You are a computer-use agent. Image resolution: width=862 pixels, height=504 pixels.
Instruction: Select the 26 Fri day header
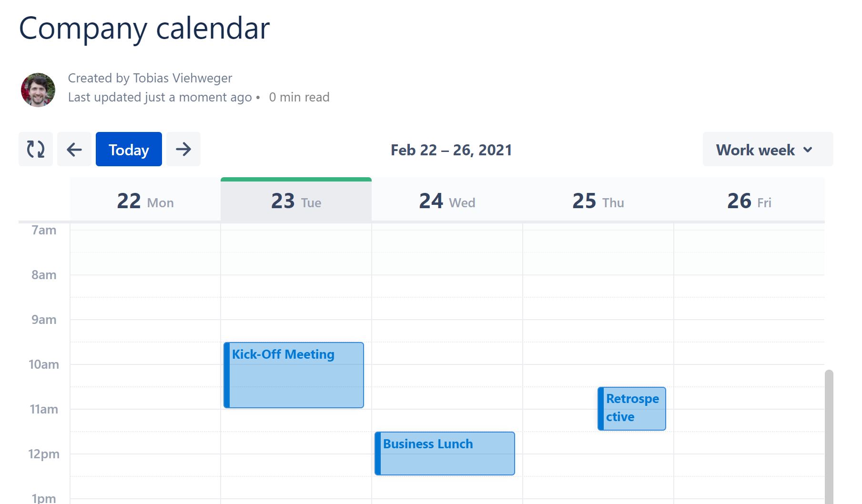(x=749, y=201)
